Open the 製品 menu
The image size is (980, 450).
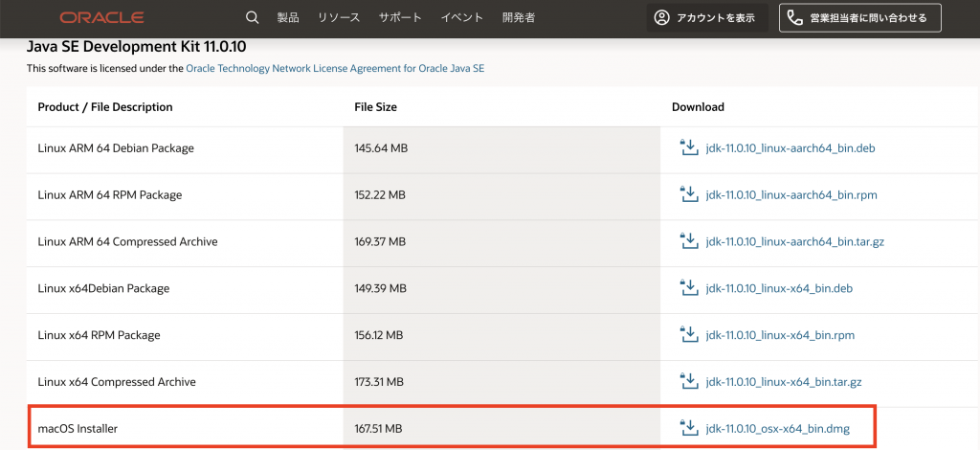click(x=288, y=17)
